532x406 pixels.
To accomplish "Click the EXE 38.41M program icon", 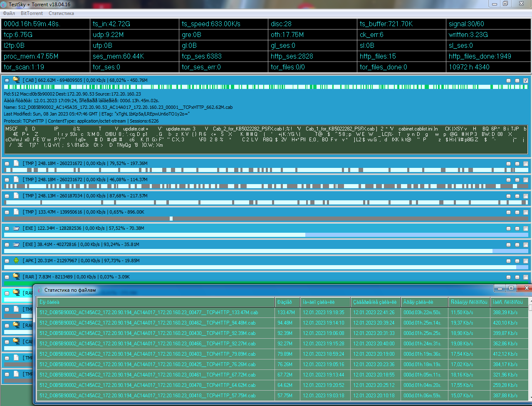I will click(x=16, y=244).
